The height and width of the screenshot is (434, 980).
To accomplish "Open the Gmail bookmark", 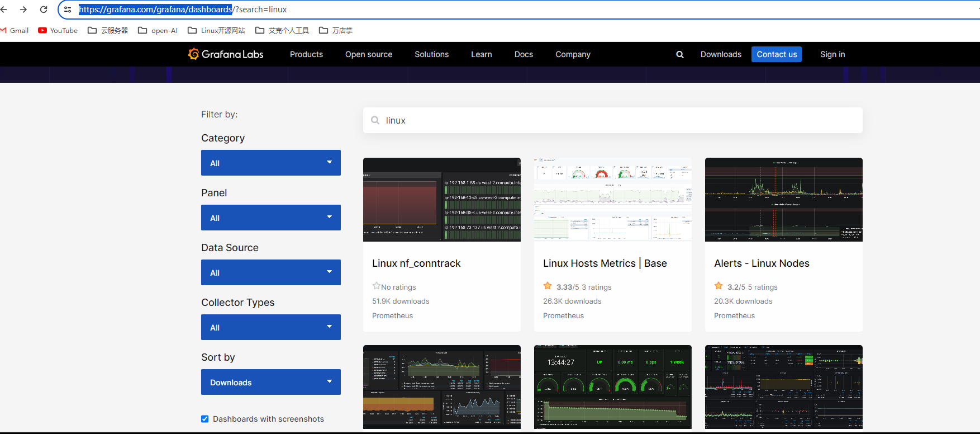I will (x=15, y=30).
